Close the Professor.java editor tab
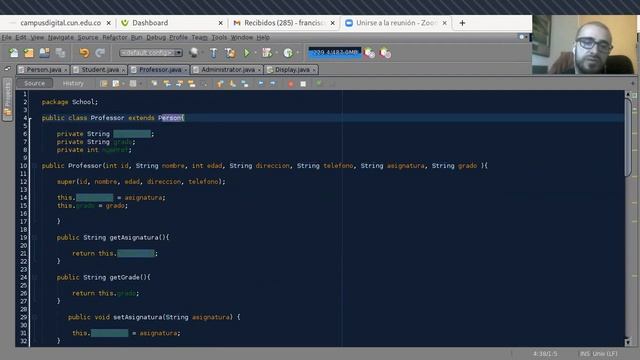Screen dimensions: 640x360 pos(186,70)
